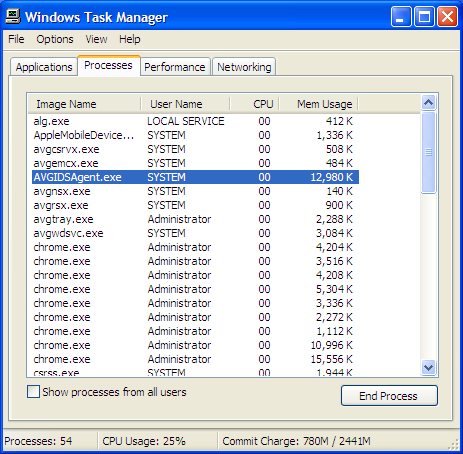
Task: Minimize the Task Manager window
Action: 401,17
